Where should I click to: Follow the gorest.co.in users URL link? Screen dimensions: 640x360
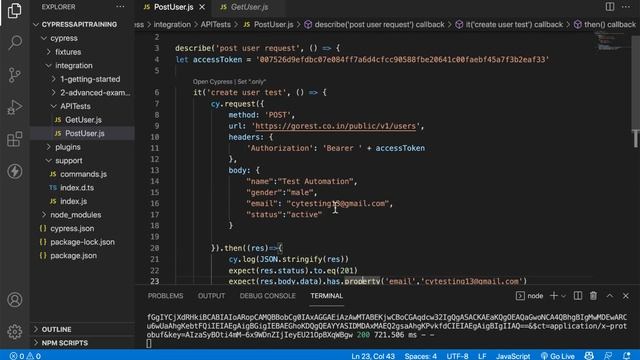click(x=336, y=126)
